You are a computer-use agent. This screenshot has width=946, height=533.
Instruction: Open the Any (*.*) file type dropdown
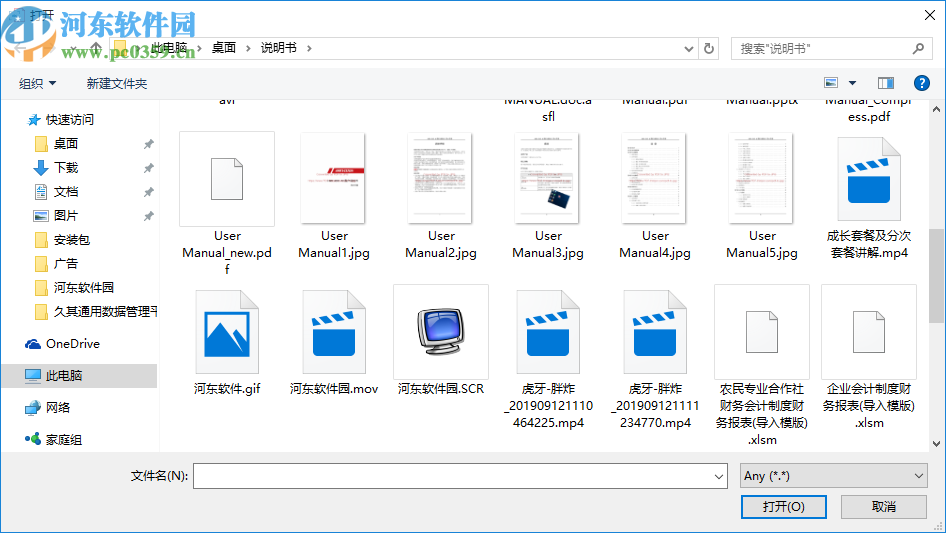(x=833, y=476)
